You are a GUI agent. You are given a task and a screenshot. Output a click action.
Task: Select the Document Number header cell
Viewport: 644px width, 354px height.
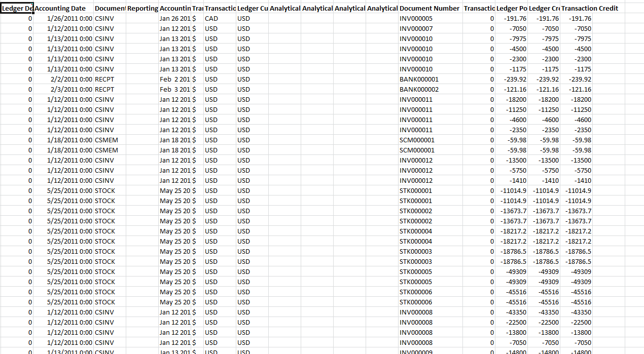click(x=430, y=9)
